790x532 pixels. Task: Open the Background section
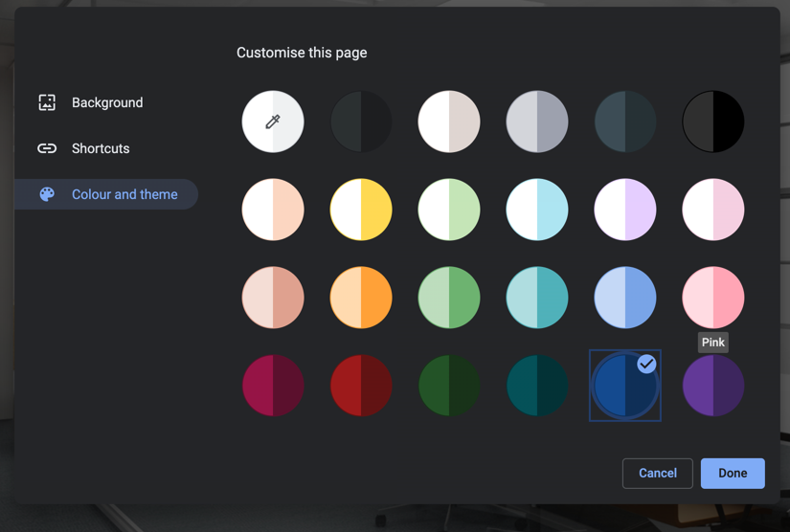tap(105, 102)
